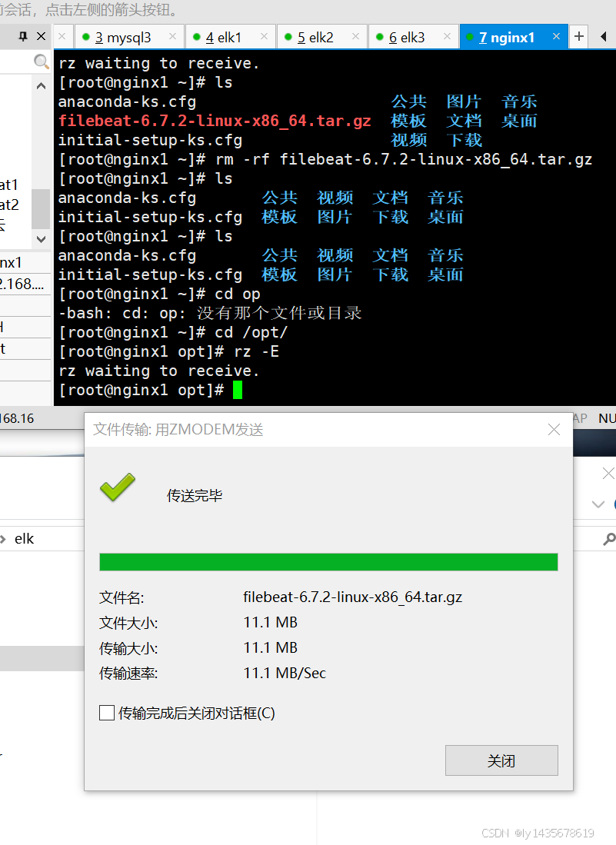Screen dimensions: 616x845
Task: Click the 传输大小 label in dialog
Action: (x=128, y=648)
